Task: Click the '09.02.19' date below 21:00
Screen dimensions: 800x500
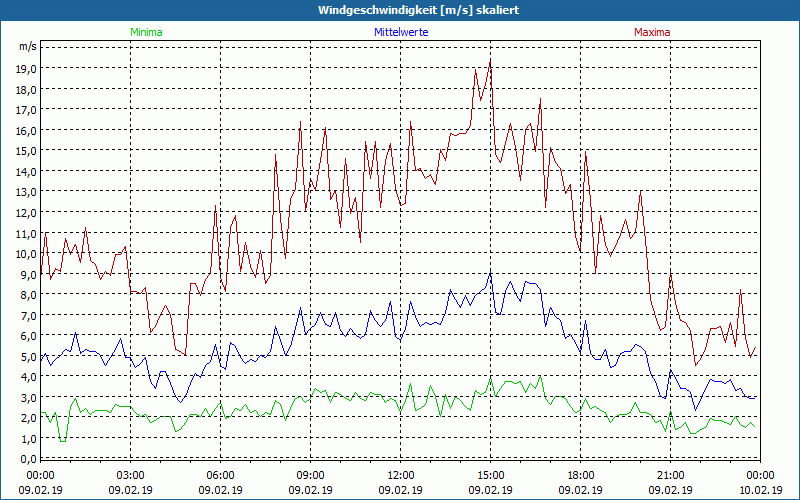Action: tap(670, 490)
